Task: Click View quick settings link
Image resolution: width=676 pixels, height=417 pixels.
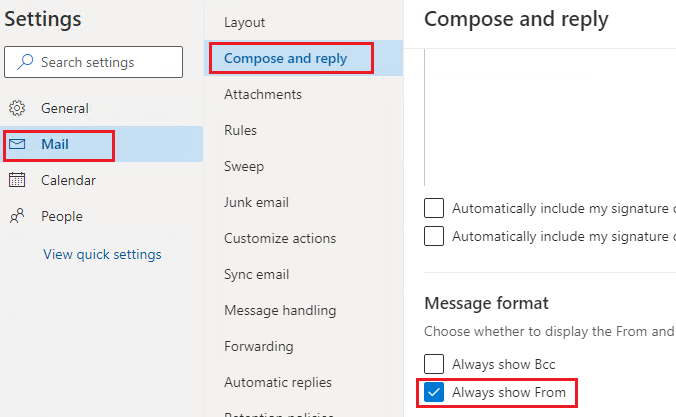Action: (102, 254)
